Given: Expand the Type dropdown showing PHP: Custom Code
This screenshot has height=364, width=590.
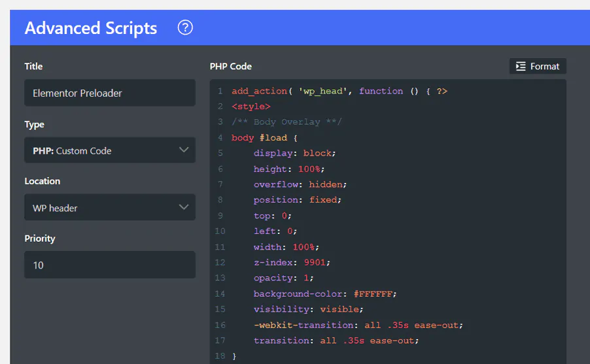Looking at the screenshot, I should pyautogui.click(x=109, y=150).
